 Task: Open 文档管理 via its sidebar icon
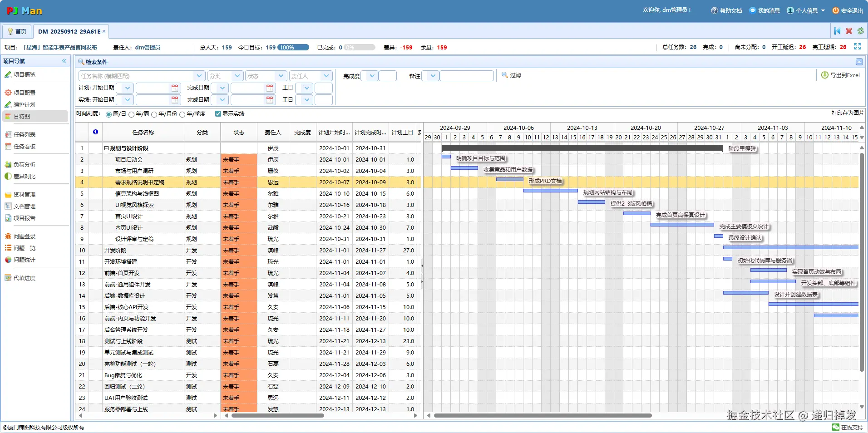point(8,206)
